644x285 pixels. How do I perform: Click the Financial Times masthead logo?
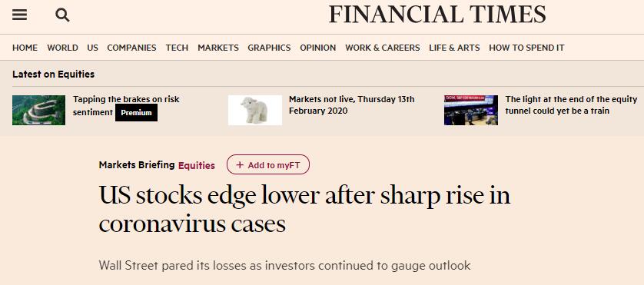tap(437, 15)
